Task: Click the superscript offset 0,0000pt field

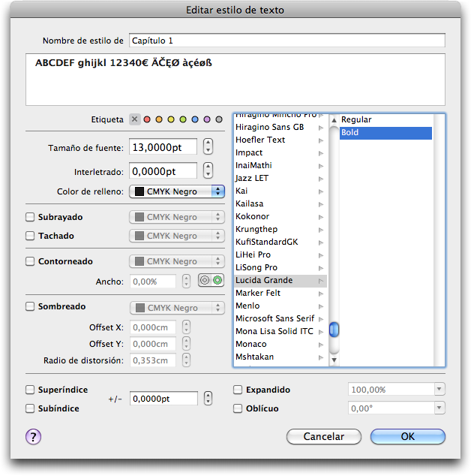Action: click(x=163, y=398)
